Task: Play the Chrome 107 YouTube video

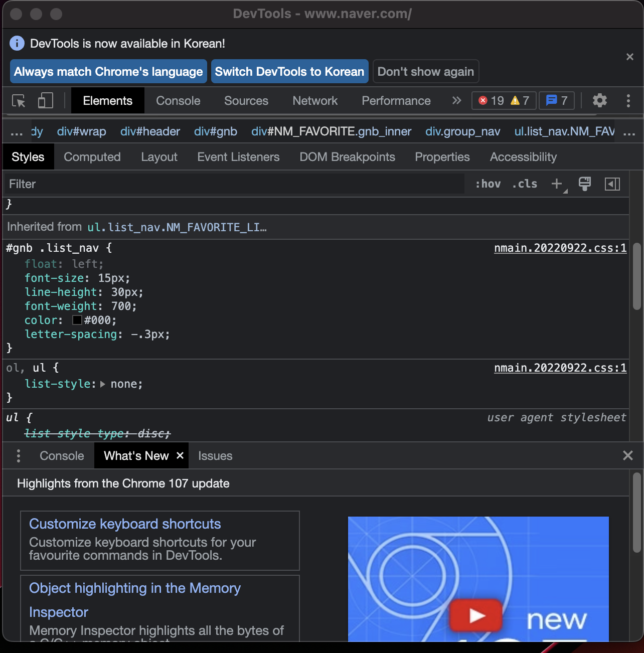Action: click(x=476, y=615)
